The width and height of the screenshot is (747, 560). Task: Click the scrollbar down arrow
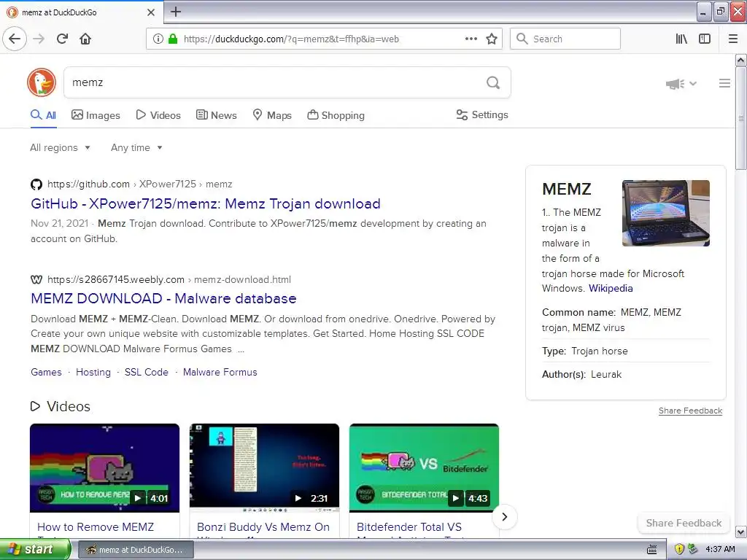point(740,532)
